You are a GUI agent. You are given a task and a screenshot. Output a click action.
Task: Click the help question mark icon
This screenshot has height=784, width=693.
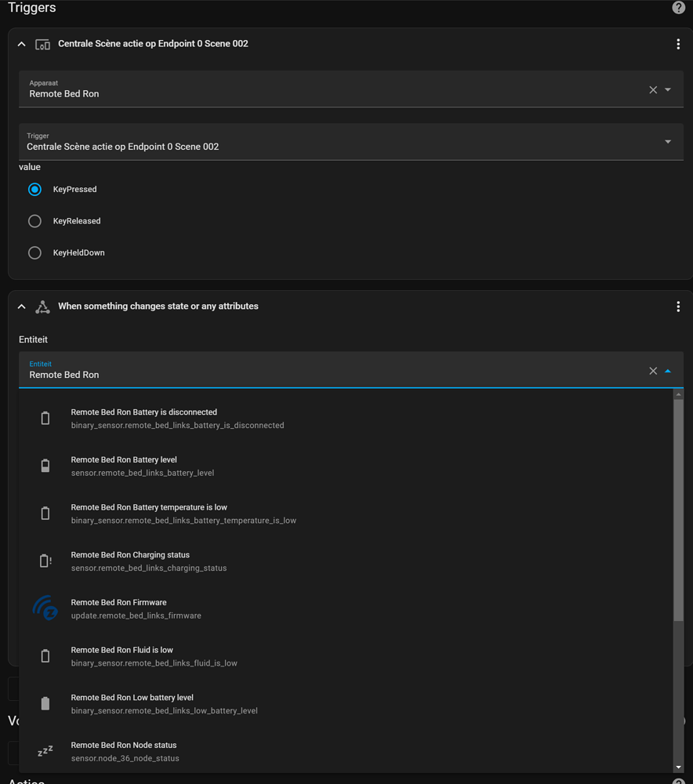(678, 7)
